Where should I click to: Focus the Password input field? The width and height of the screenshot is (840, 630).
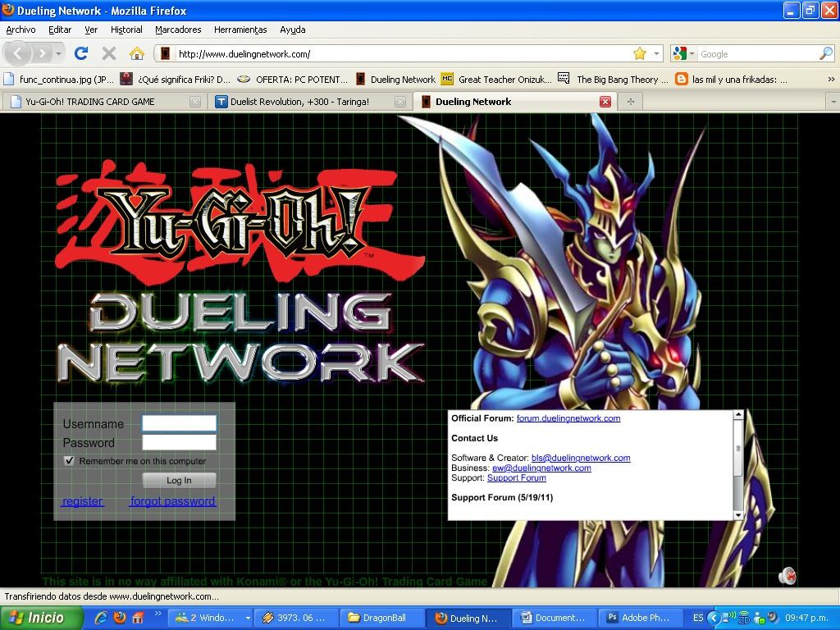tap(179, 442)
